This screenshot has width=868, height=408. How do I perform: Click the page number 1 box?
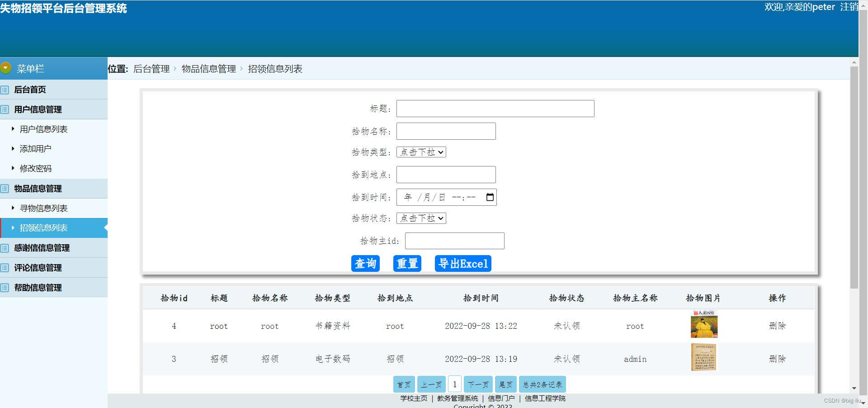click(x=455, y=384)
